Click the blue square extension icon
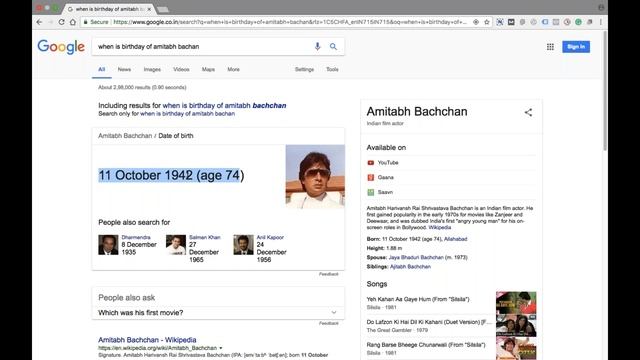Viewport: 640px width, 360px height. [x=545, y=22]
